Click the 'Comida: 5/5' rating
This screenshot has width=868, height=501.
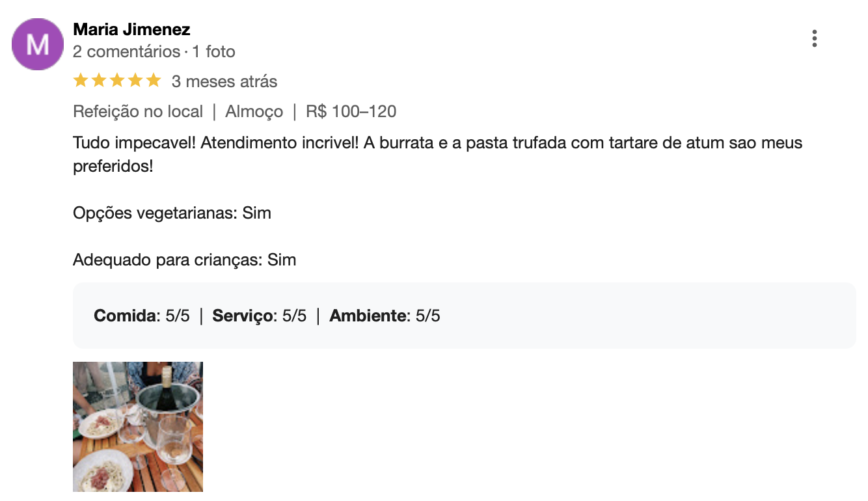[x=142, y=316]
